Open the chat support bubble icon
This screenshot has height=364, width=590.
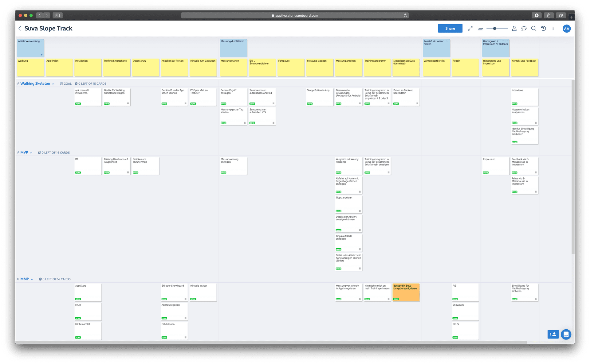coord(566,334)
